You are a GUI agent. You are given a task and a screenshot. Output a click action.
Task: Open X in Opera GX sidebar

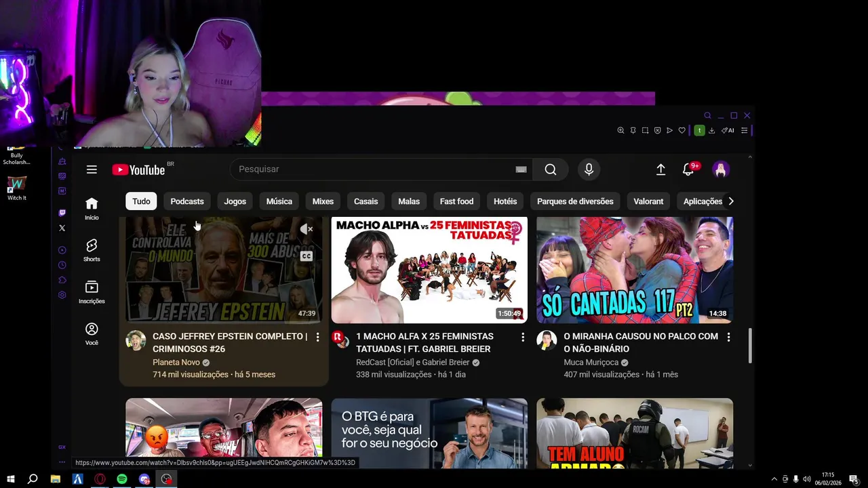pos(62,228)
